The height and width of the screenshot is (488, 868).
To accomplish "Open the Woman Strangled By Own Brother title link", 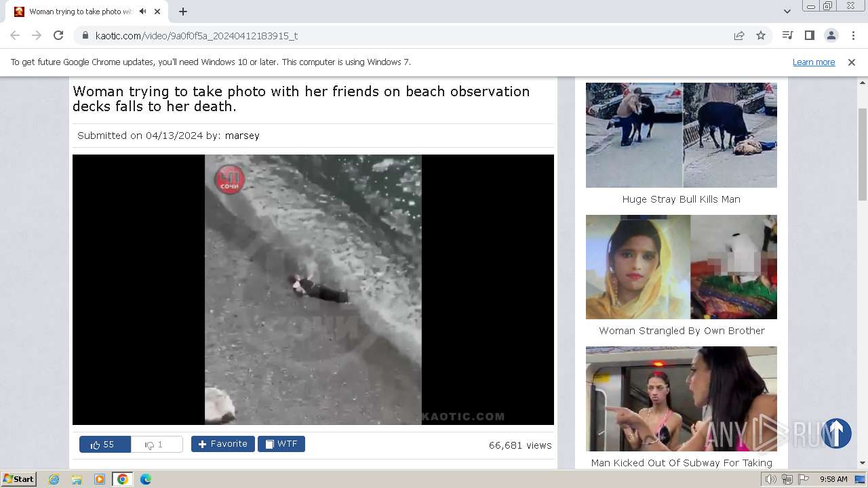I will [682, 331].
